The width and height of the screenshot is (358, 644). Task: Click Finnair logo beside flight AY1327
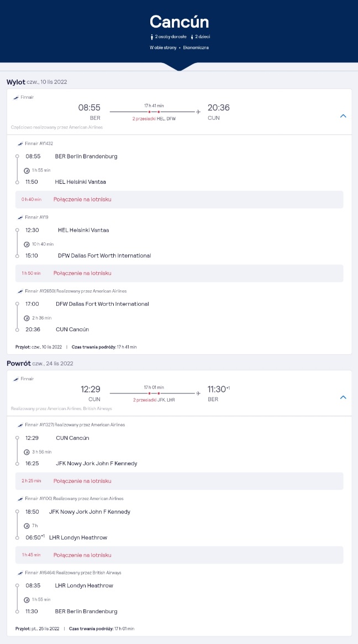pos(20,425)
